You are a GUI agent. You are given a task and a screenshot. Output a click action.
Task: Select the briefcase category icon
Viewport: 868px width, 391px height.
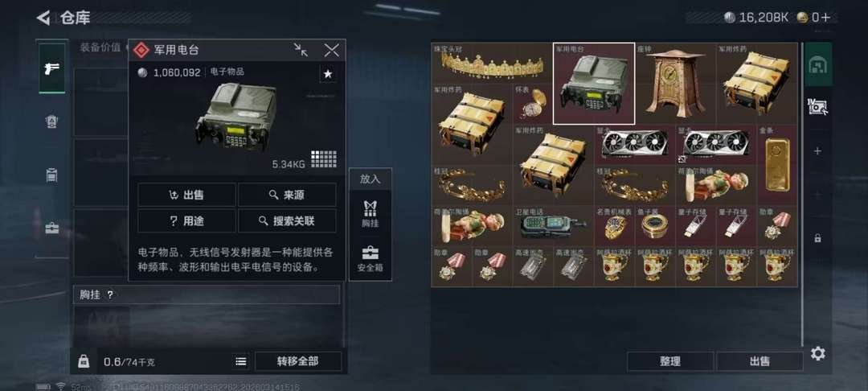[52, 228]
